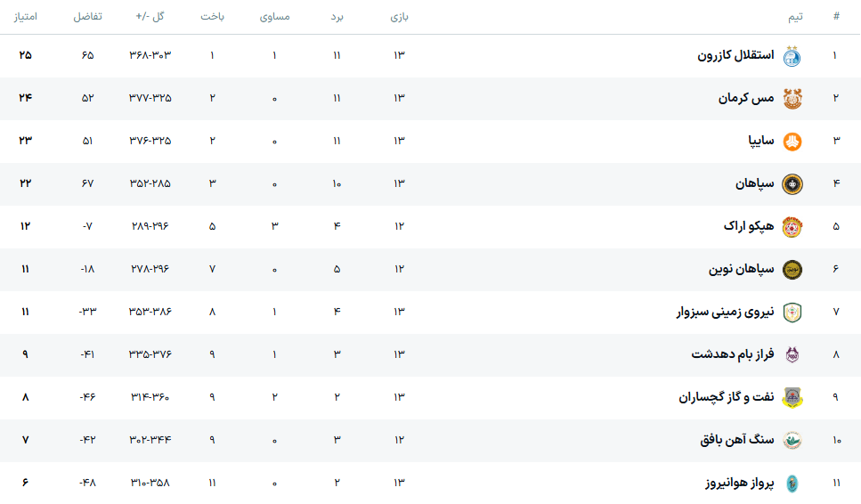The image size is (861, 504).
Task: Click the Mes Kerman team logo
Action: coord(792,99)
